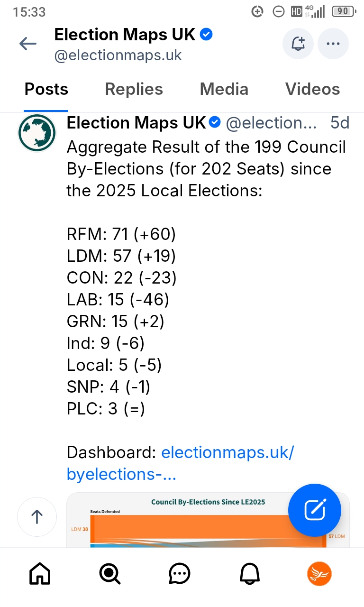The image size is (364, 607).
Task: Open your profile avatar in bottom bar
Action: click(319, 575)
